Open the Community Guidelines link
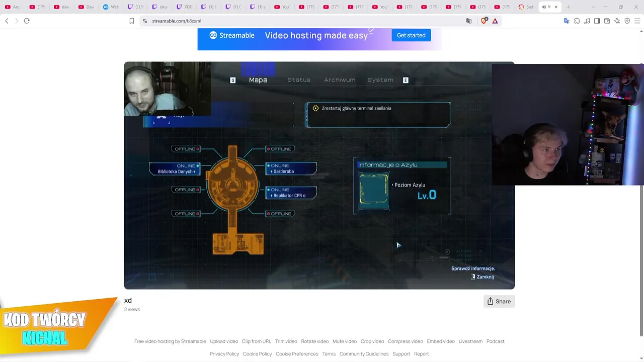644x362 pixels. [364, 354]
